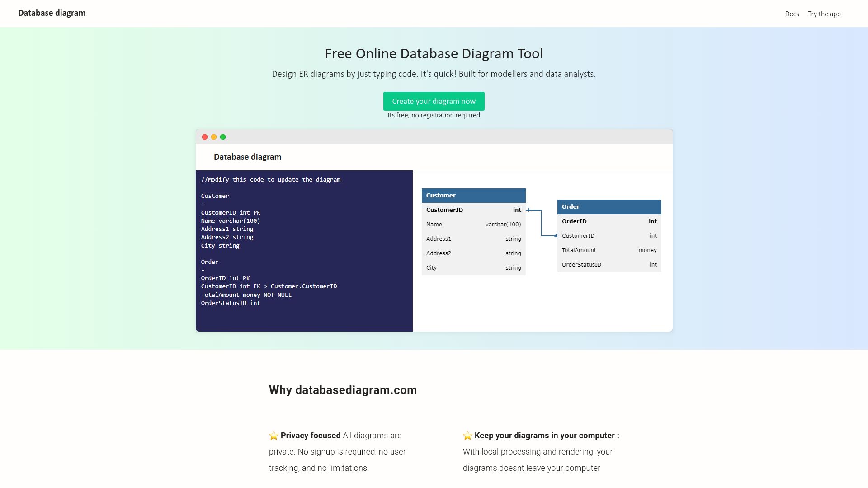Select 'TotalAmount money NOT NULL' code line
This screenshot has width=868, height=488.
246,295
